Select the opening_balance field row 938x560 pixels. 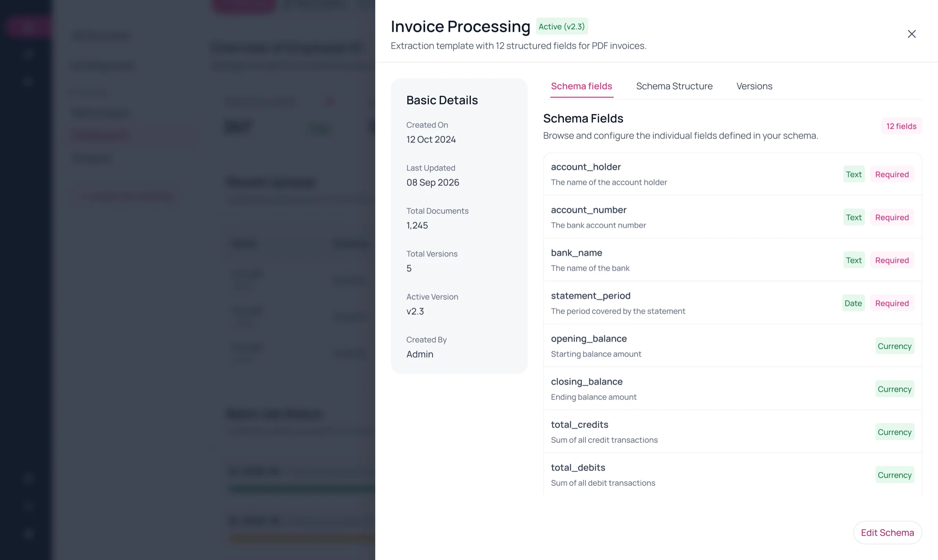(x=732, y=346)
